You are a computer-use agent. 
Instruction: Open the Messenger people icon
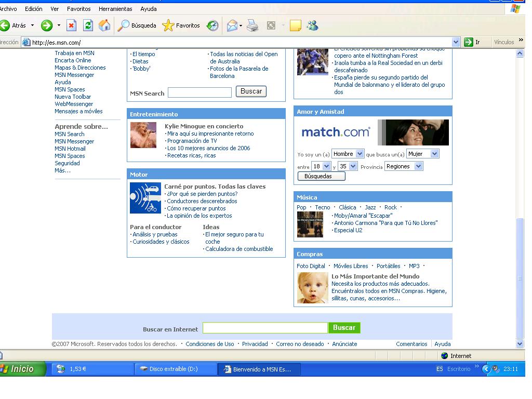(312, 25)
